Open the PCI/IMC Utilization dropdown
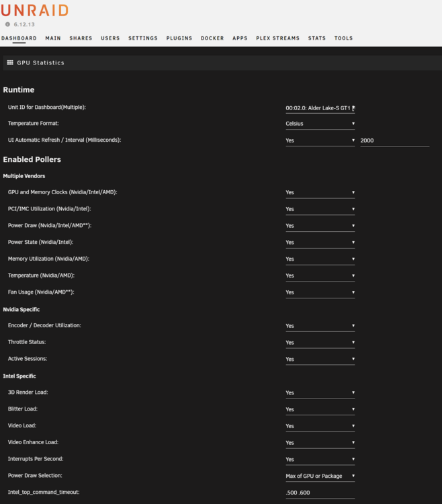 click(x=320, y=209)
